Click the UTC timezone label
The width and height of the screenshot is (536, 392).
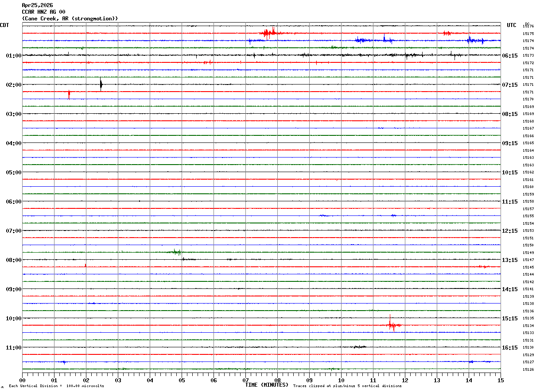pyautogui.click(x=512, y=25)
